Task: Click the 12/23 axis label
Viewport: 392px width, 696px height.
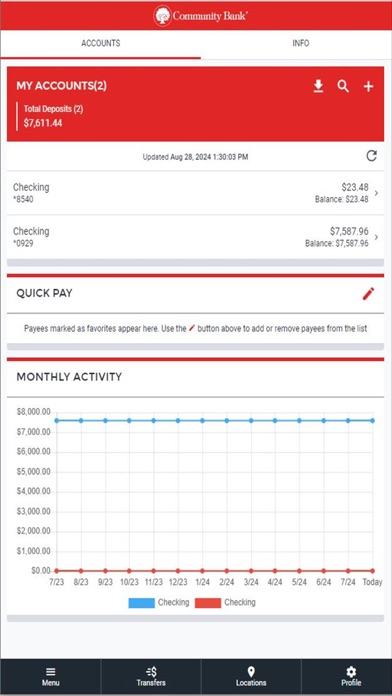Action: pos(178,582)
